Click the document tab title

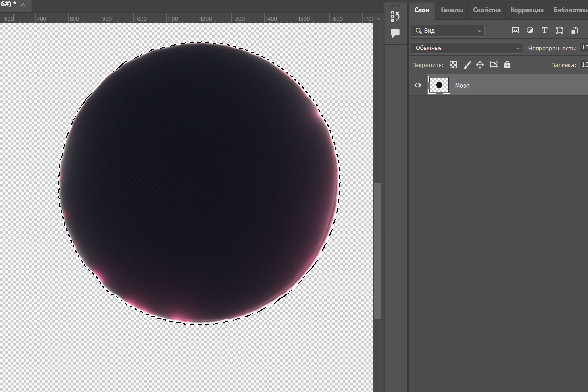[8, 4]
